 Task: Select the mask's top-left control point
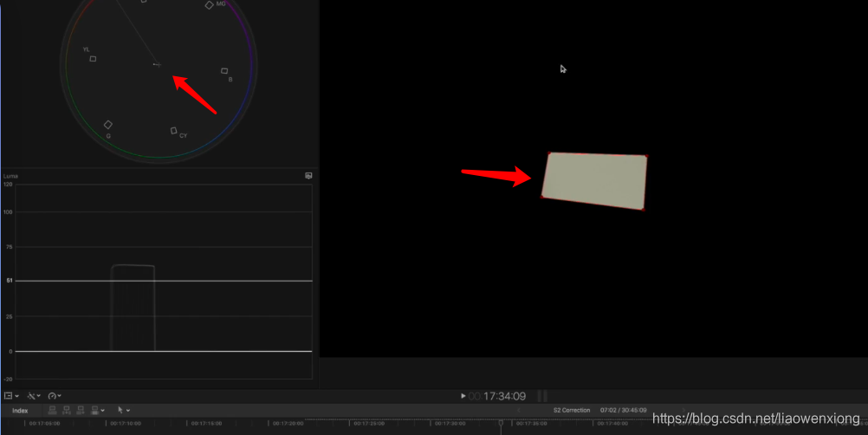tap(549, 153)
